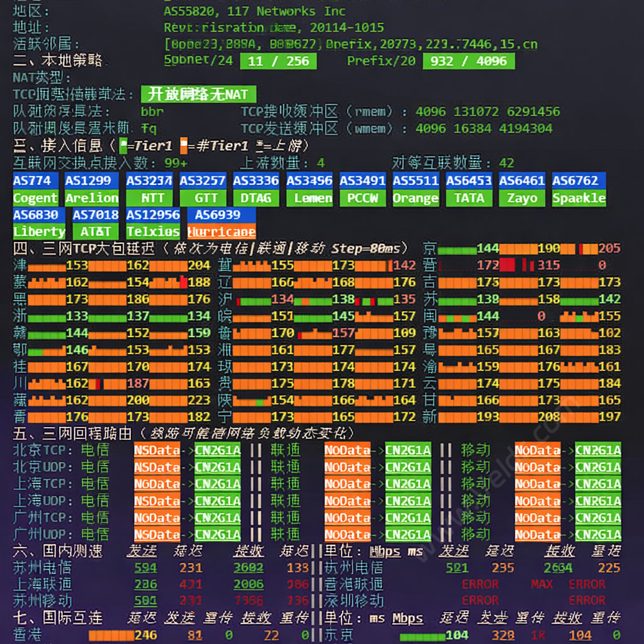This screenshot has height=644, width=644.
Task: Click the '广州UDP:' route row label
Action: pyautogui.click(x=43, y=535)
